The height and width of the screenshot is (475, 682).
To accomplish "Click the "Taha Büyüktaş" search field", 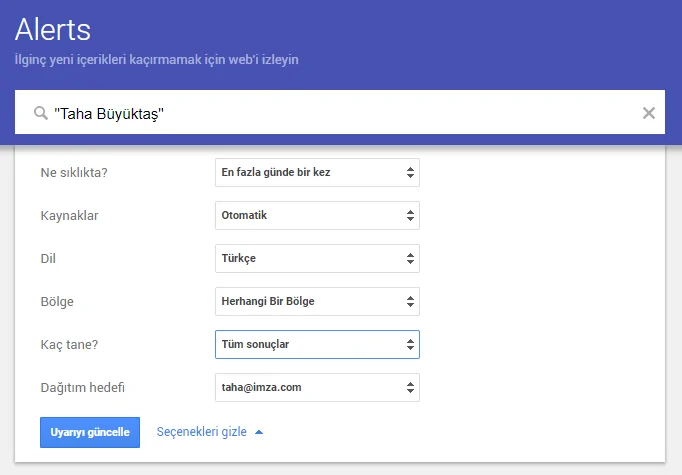I will click(x=340, y=112).
